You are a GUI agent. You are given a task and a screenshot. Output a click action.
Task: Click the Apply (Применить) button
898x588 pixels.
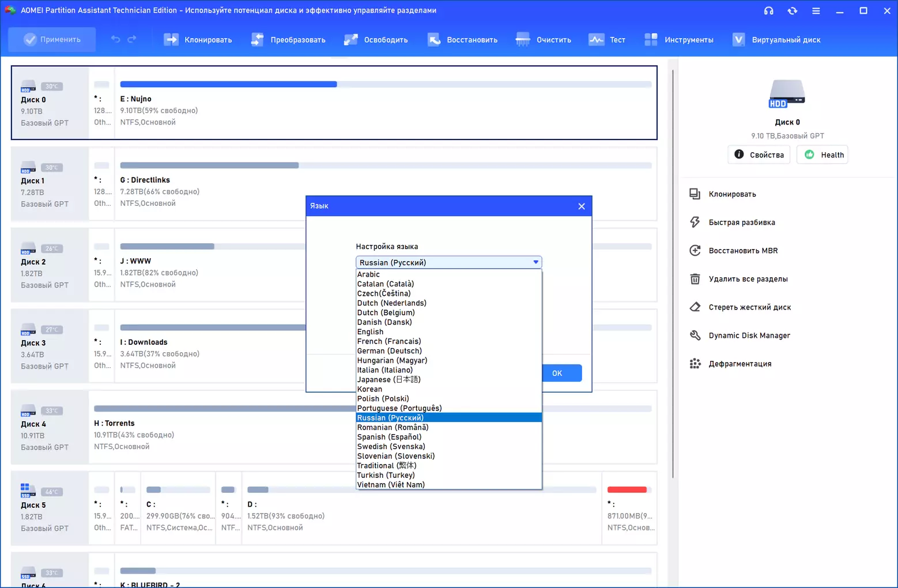coord(52,40)
